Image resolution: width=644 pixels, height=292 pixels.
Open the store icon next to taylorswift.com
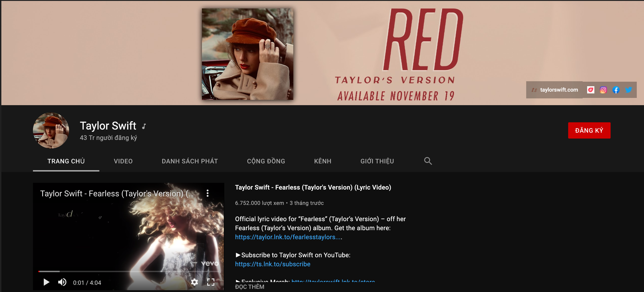click(591, 90)
